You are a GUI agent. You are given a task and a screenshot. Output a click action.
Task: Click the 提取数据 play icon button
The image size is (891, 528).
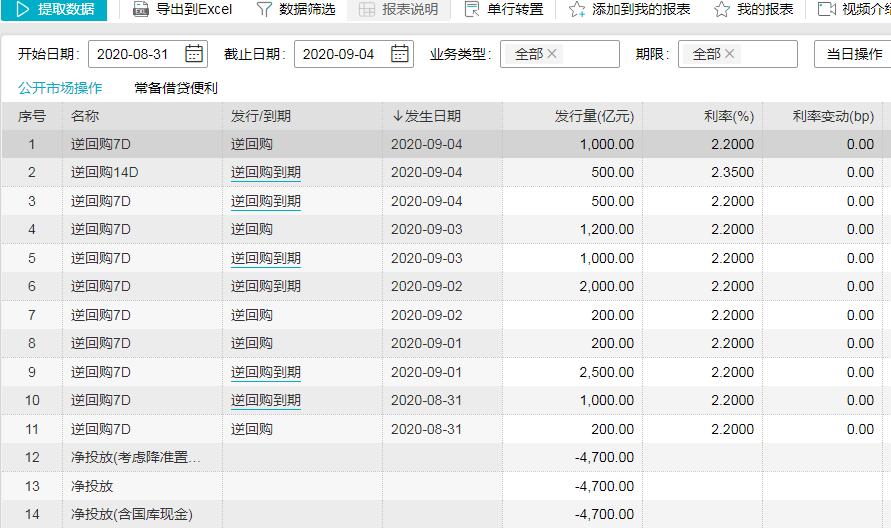(22, 9)
